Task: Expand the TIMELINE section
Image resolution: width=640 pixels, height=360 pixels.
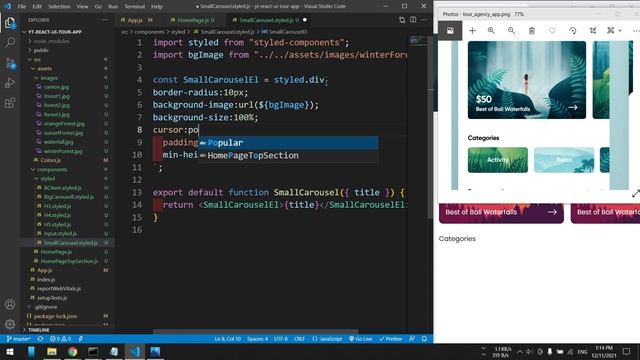Action: point(37,330)
